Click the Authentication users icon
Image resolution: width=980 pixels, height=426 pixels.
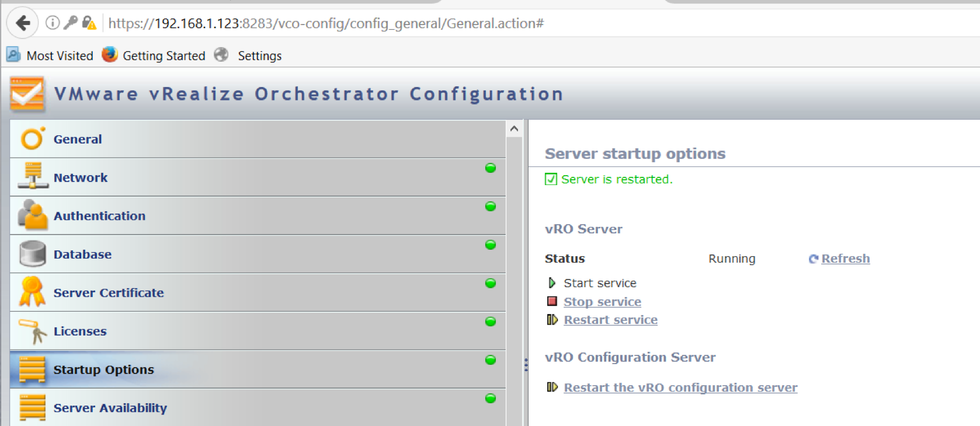[x=33, y=214]
